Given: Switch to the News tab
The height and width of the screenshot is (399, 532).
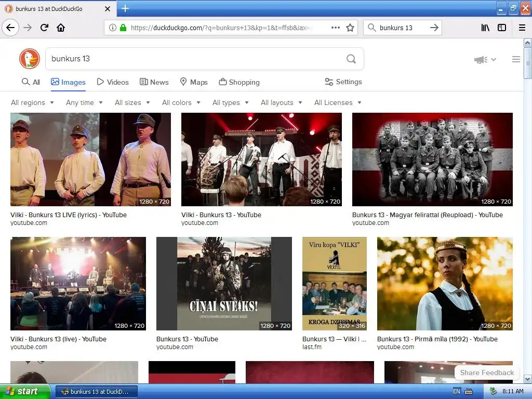Looking at the screenshot, I should coord(154,82).
